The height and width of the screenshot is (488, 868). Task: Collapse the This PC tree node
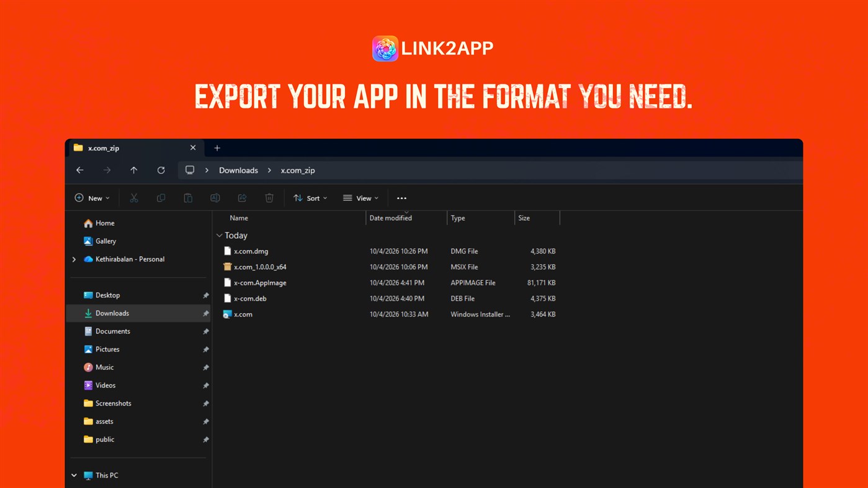click(x=74, y=476)
